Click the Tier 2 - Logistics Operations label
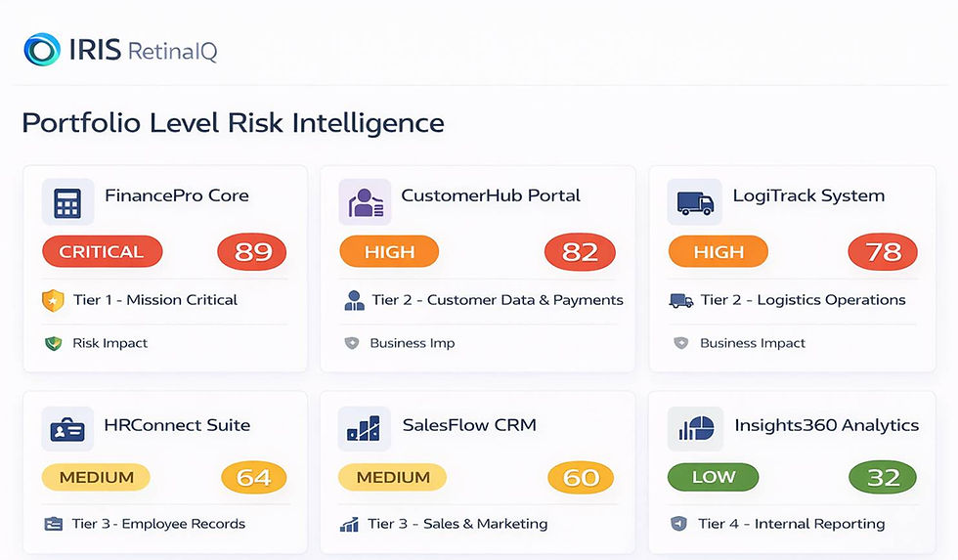The width and height of the screenshot is (958, 560). coord(803,300)
